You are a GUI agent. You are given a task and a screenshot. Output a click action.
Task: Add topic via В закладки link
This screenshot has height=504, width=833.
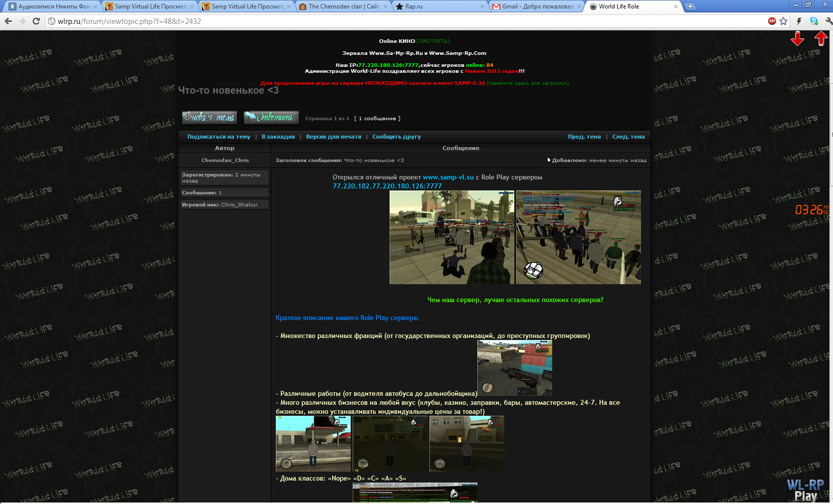point(278,137)
